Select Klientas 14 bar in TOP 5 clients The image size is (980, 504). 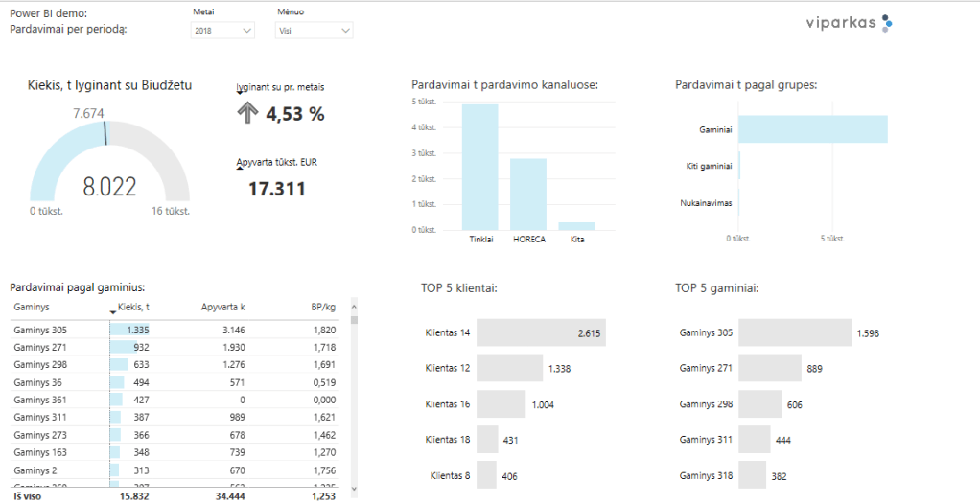coord(541,332)
